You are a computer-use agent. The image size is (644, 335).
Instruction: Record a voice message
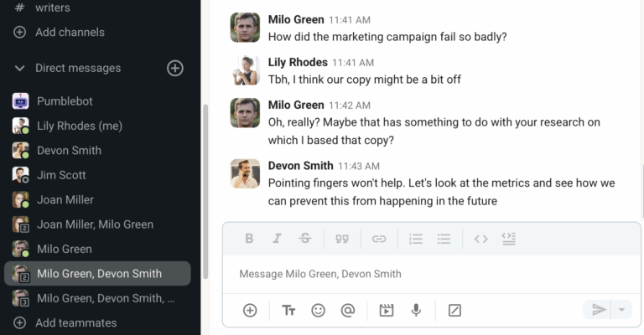pos(416,310)
